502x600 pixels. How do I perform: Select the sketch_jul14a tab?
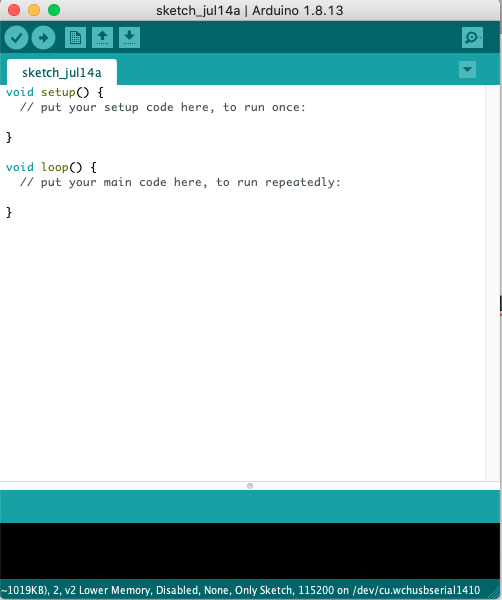[62, 72]
